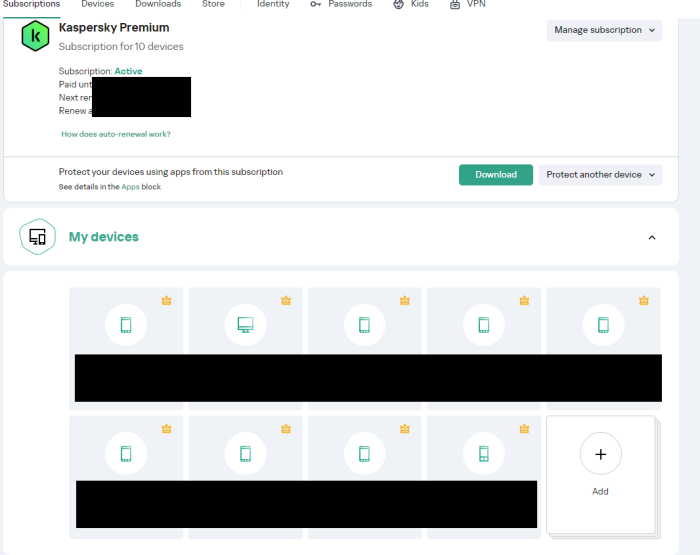Follow the Apps link in subscription note
The height and width of the screenshot is (555, 700).
[x=130, y=187]
